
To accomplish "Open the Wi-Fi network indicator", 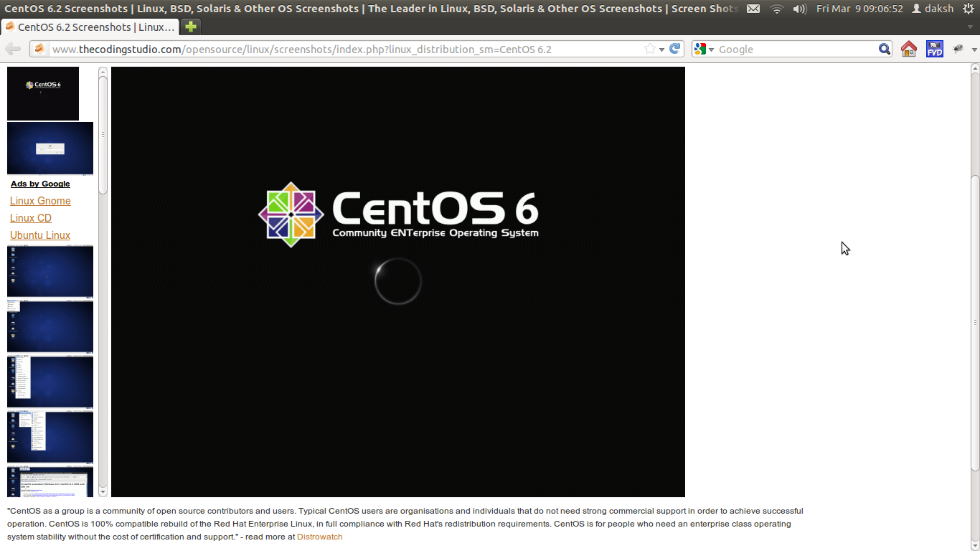I will pos(776,9).
